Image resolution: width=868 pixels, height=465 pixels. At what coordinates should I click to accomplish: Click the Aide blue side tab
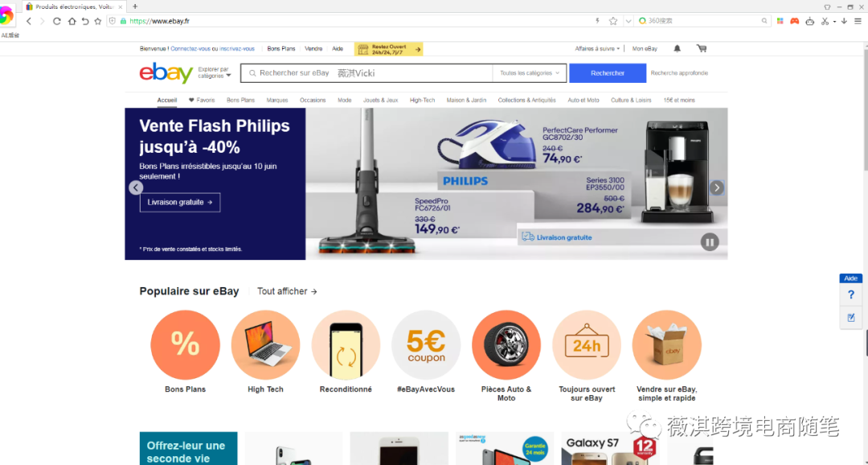(x=851, y=278)
